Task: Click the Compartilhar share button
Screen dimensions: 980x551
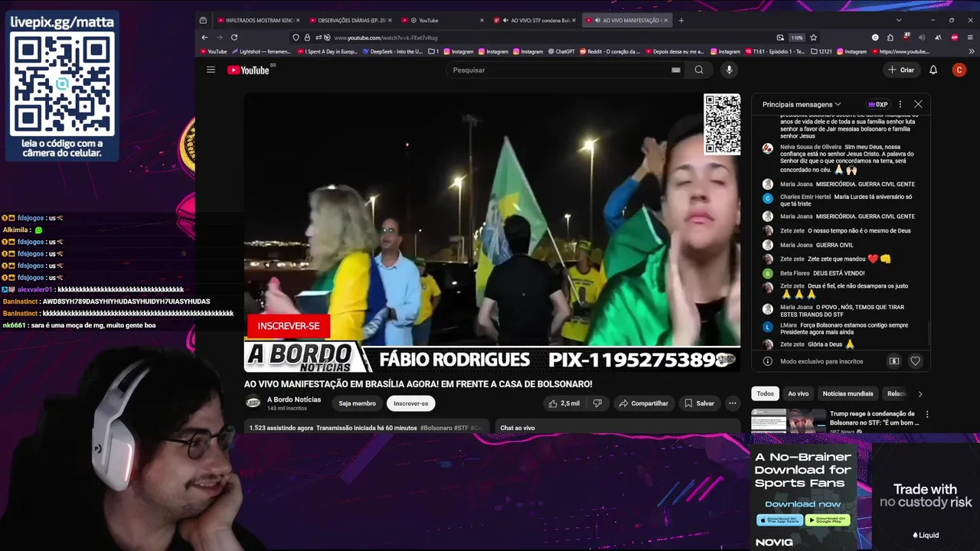Action: [x=643, y=403]
